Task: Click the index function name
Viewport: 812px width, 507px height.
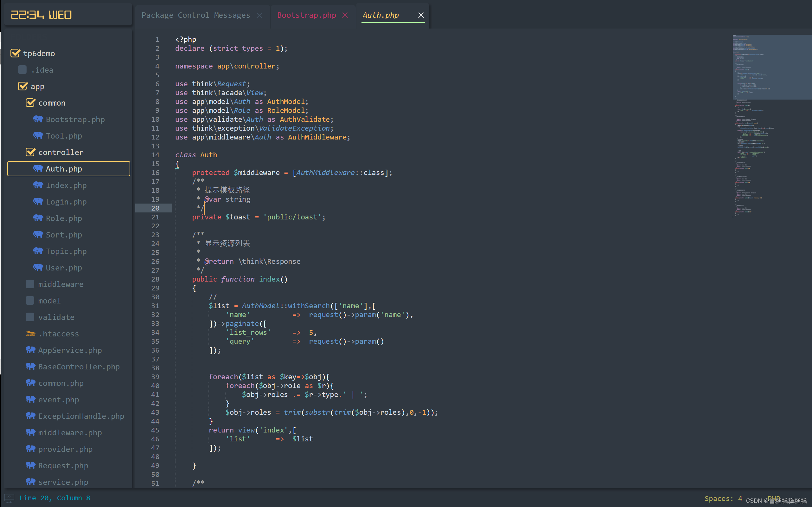Action: click(269, 279)
